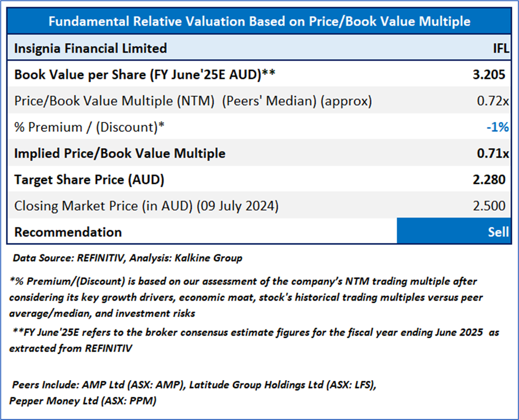Select the 'Implied Price/Book Value Multiple' label
The width and height of the screenshot is (519, 420).
click(120, 153)
